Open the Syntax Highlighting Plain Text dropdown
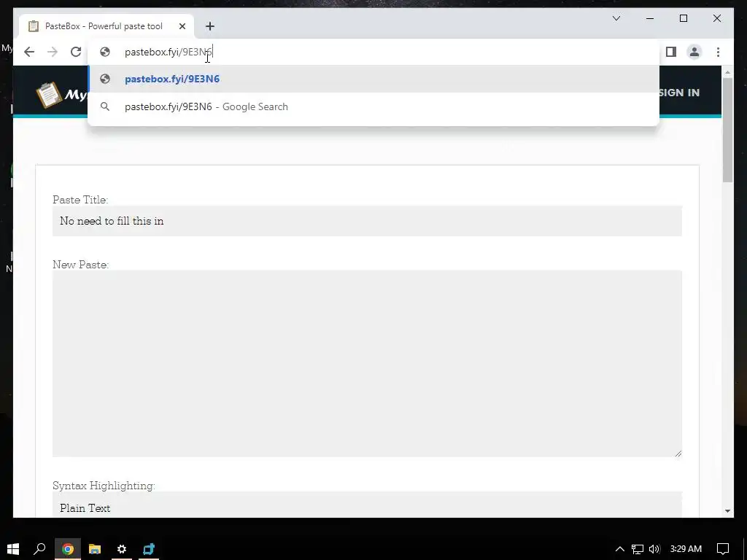747x560 pixels. click(367, 505)
